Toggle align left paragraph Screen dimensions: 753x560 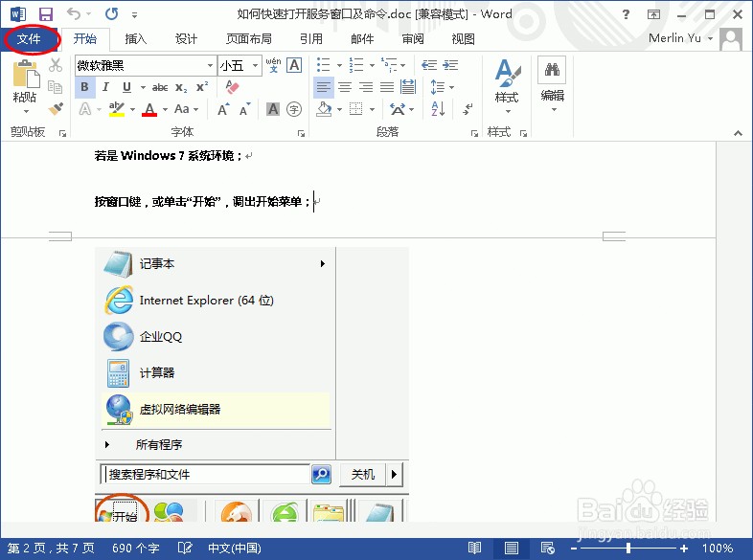point(324,87)
